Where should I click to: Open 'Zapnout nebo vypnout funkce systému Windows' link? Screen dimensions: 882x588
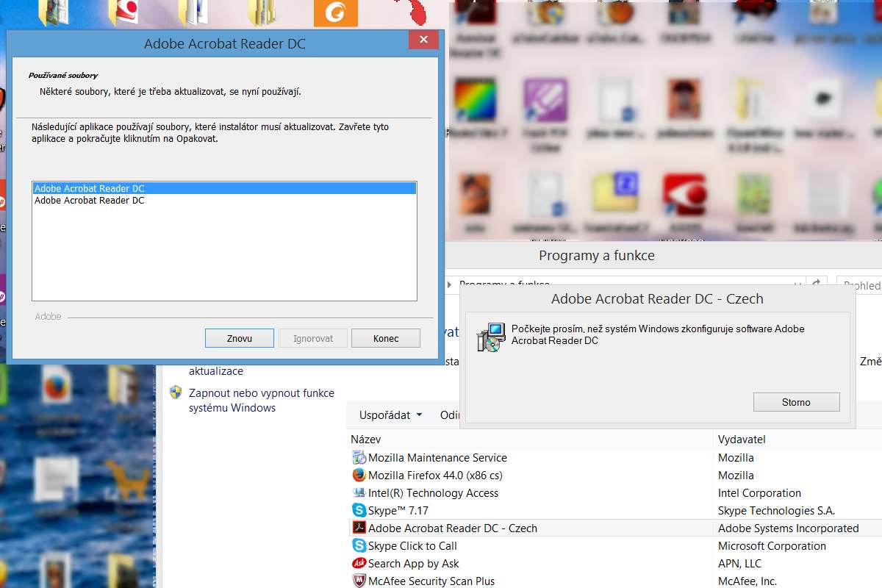click(262, 401)
